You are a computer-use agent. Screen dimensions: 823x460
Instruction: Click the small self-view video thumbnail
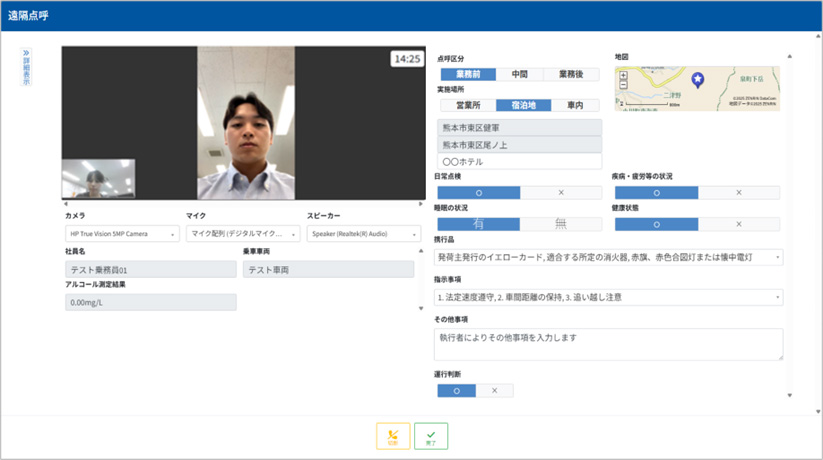[x=98, y=179]
